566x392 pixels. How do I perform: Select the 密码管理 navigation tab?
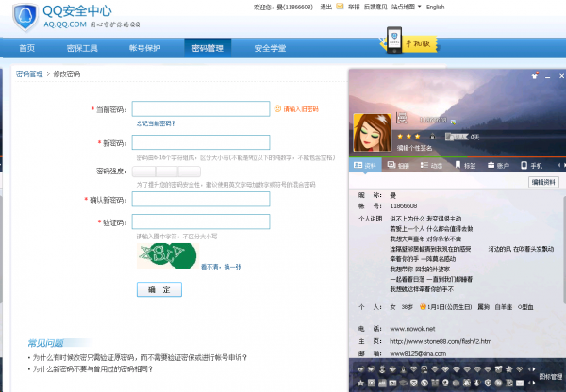(208, 48)
